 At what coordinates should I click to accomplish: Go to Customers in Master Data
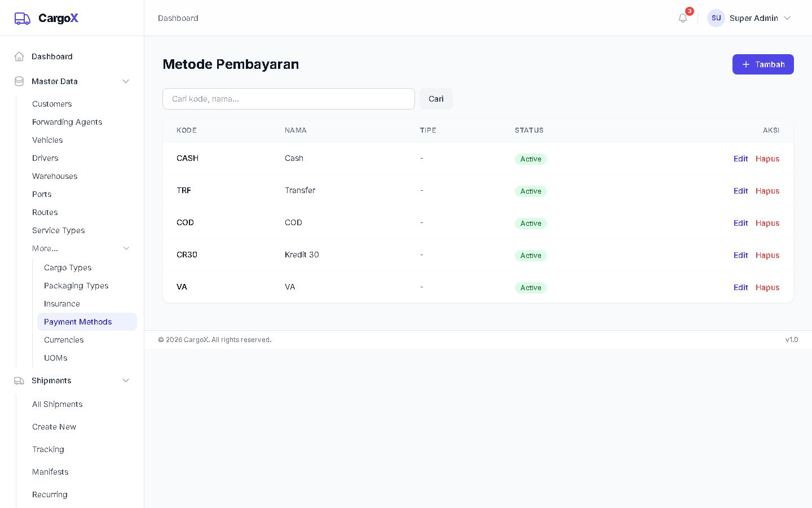click(x=52, y=104)
